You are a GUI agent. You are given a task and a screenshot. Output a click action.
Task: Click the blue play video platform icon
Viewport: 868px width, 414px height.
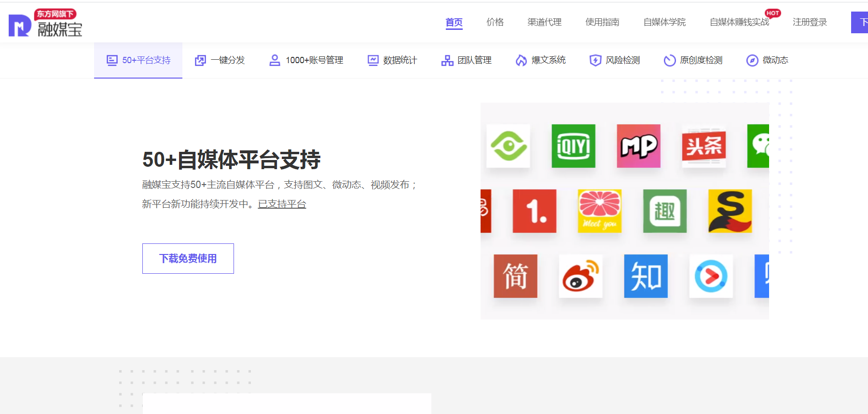click(x=711, y=276)
